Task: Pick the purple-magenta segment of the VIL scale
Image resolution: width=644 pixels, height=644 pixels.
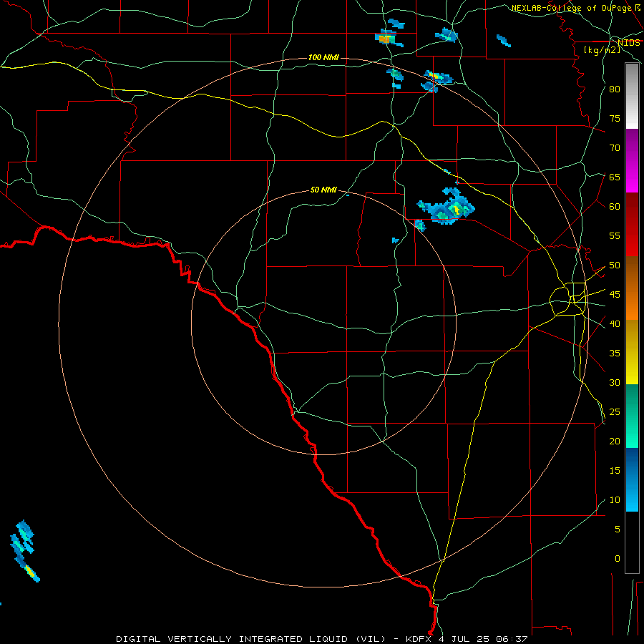Action: pos(632,161)
